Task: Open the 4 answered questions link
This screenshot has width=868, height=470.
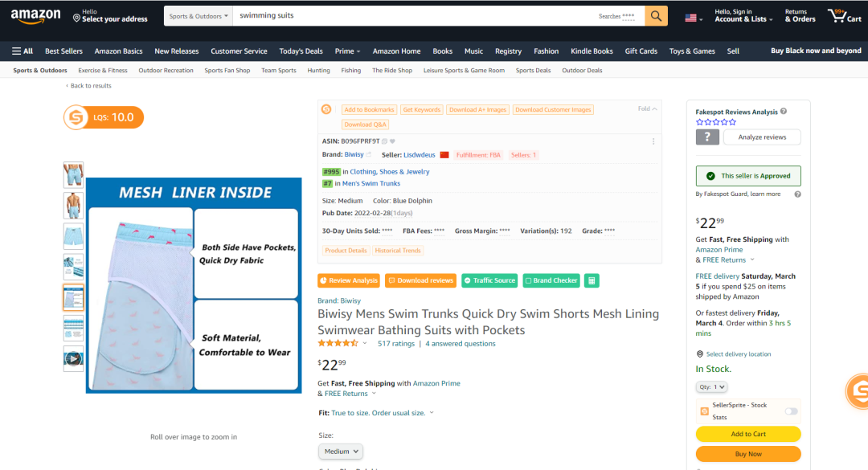Action: pyautogui.click(x=460, y=344)
